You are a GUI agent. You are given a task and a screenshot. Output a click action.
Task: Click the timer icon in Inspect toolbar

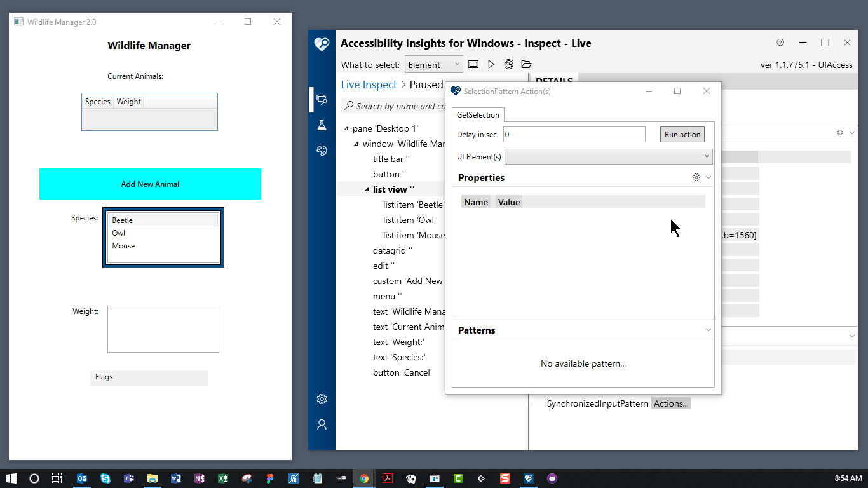[x=509, y=64]
